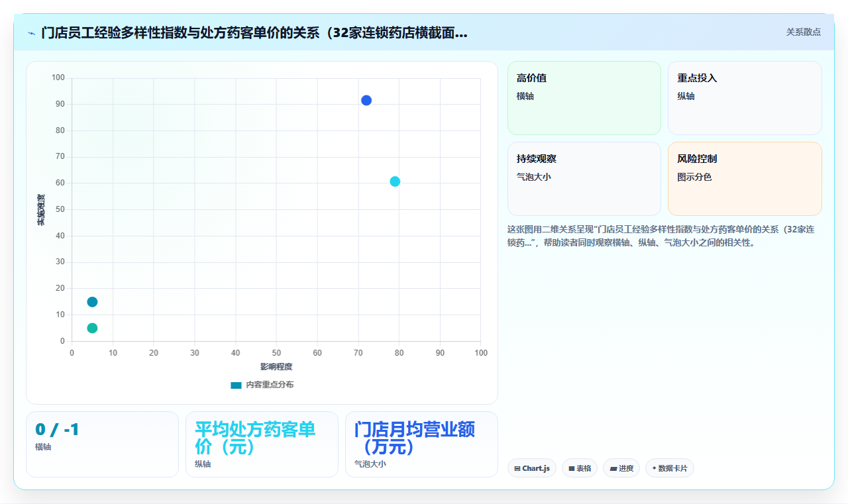The image size is (848, 504).
Task: Select the 数据卡片 tag chip
Action: tap(670, 468)
